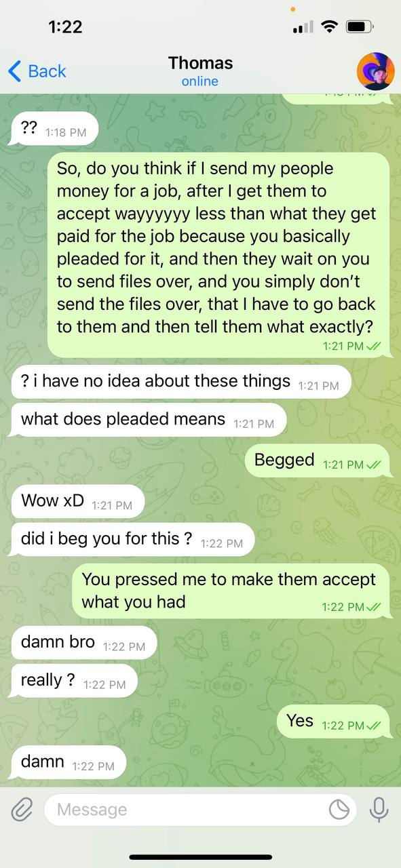Viewport: 401px width, 868px height.
Task: Select the "Begged" message bubble
Action: pos(318,460)
